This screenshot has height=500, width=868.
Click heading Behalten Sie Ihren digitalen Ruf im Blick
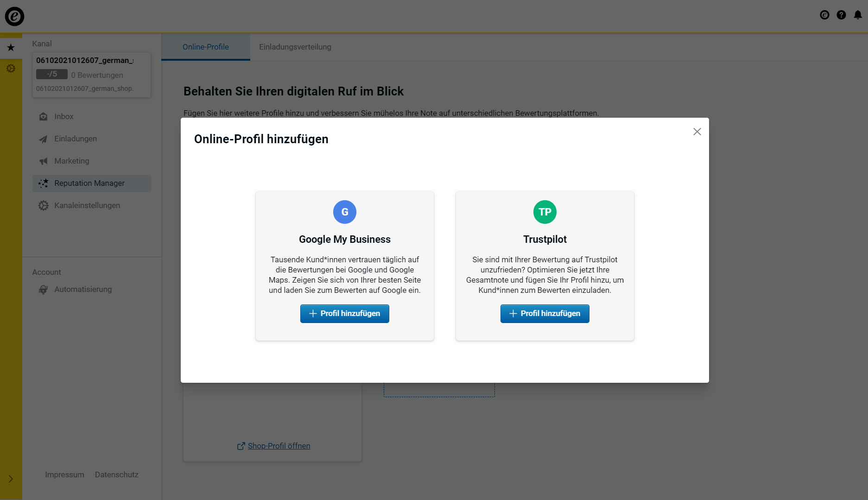click(294, 91)
